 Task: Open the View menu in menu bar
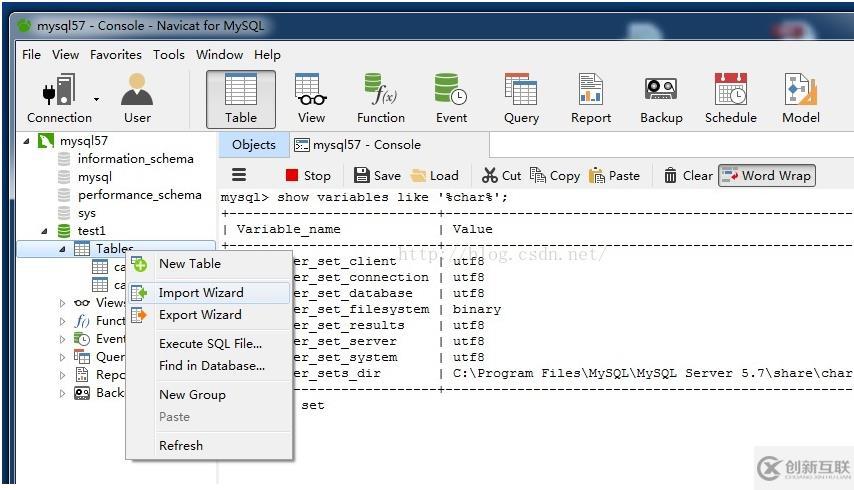(x=65, y=55)
